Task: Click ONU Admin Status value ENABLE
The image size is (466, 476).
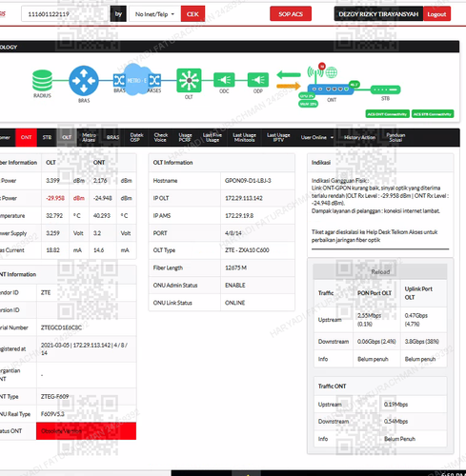Action: click(x=235, y=285)
